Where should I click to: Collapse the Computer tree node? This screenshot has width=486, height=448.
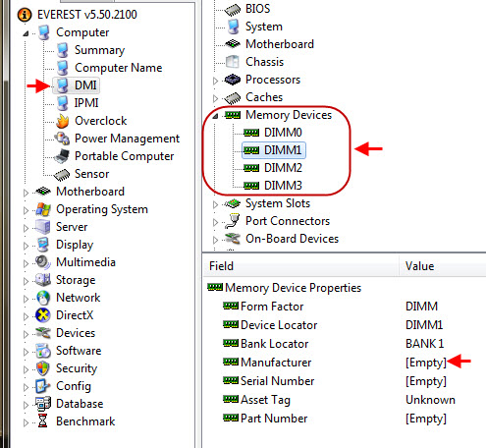pyautogui.click(x=26, y=33)
